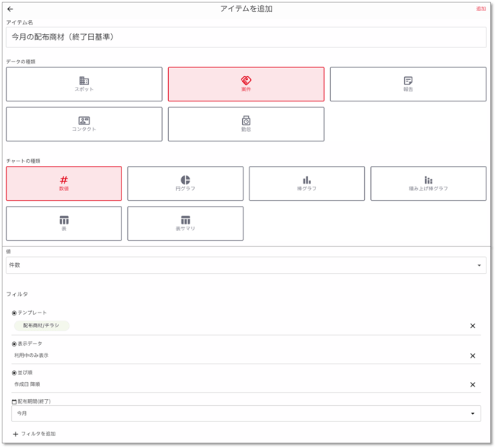This screenshot has height=448, width=496.
Task: Select the 積み上げ棒グラフ stacked bar chart
Action: [428, 184]
